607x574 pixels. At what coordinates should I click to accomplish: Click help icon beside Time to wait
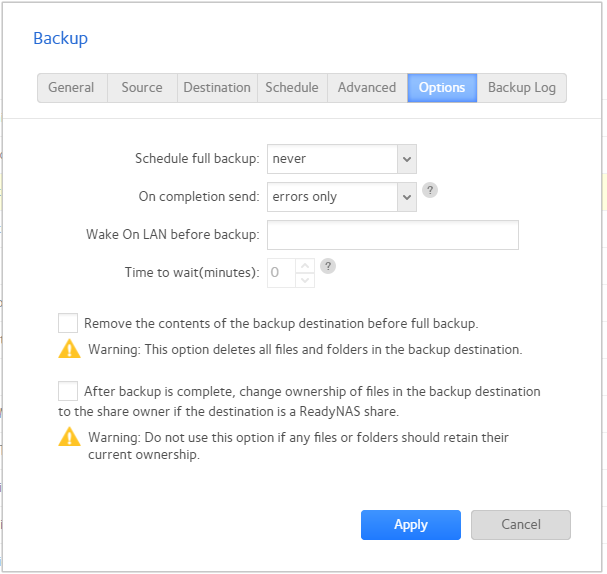pos(327,266)
